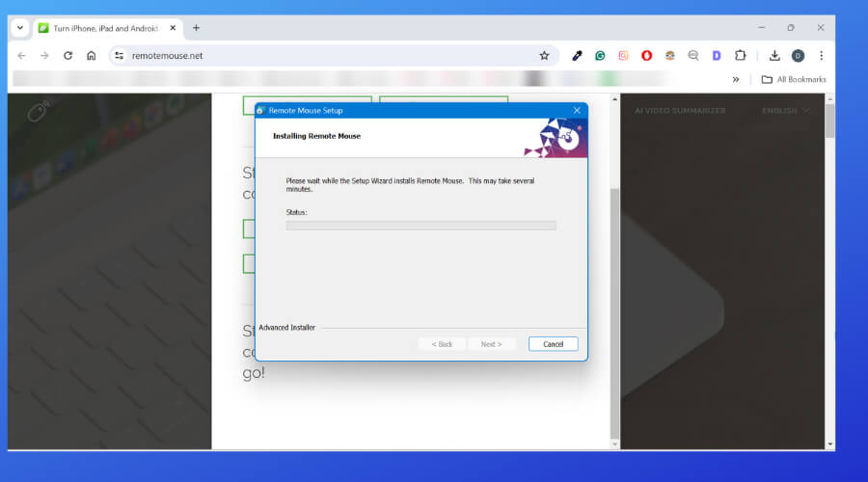
Task: Open the Grammarly extension
Action: (x=600, y=55)
